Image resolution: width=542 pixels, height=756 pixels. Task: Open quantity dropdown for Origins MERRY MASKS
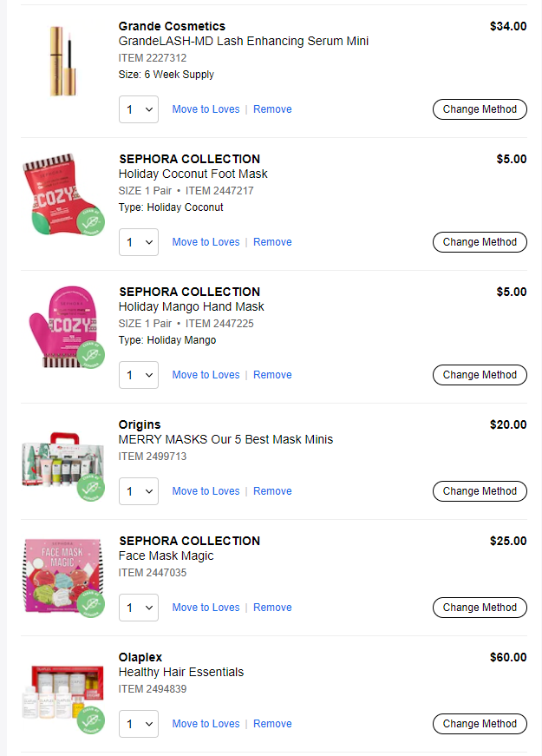139,491
